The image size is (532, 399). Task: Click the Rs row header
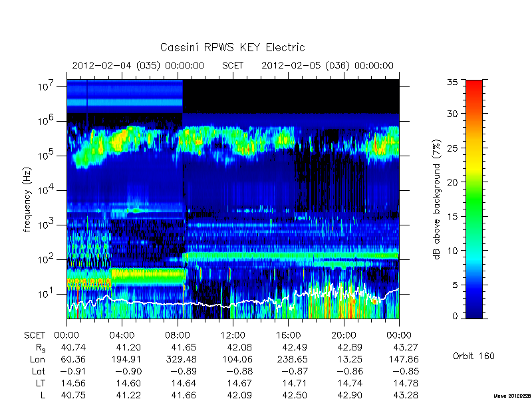tap(40, 348)
